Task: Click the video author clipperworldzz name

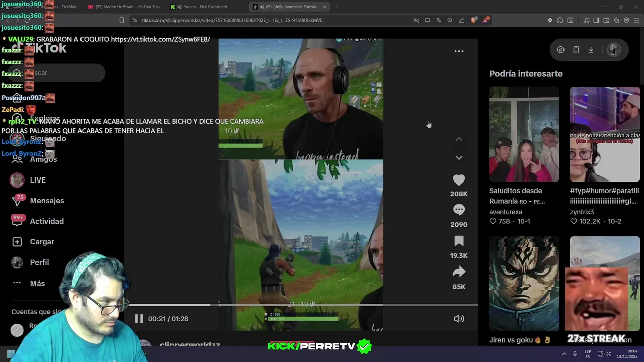Action: coord(190,345)
